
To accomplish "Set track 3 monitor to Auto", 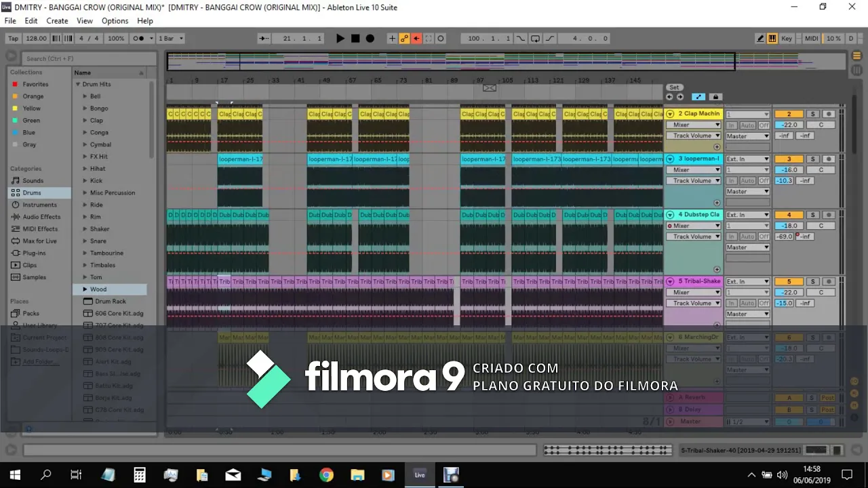I will click(x=747, y=181).
